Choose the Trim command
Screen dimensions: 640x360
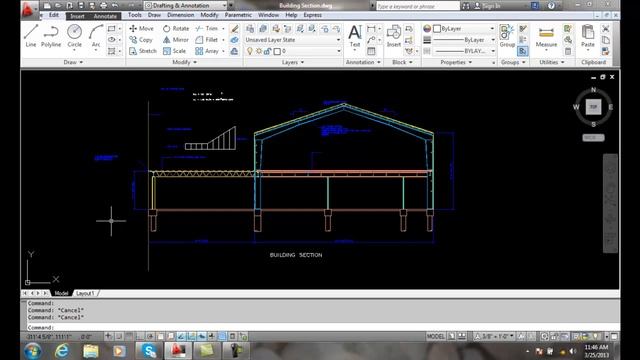207,29
